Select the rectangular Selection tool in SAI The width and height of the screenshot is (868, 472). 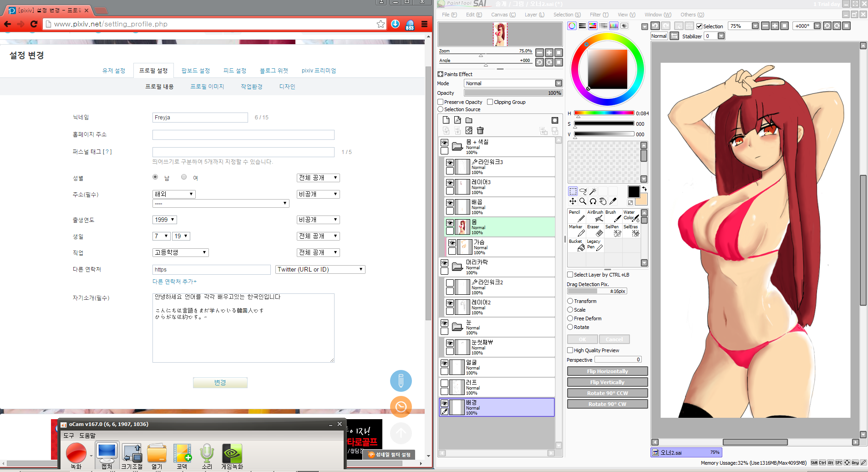(573, 191)
